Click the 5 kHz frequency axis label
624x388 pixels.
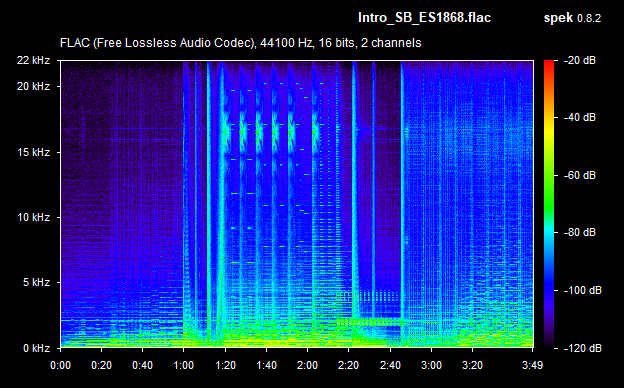(x=36, y=283)
